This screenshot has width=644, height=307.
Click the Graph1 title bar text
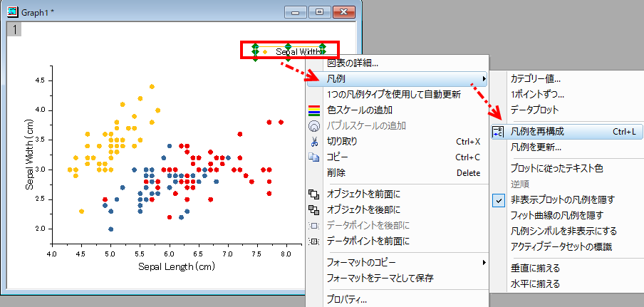pyautogui.click(x=38, y=12)
